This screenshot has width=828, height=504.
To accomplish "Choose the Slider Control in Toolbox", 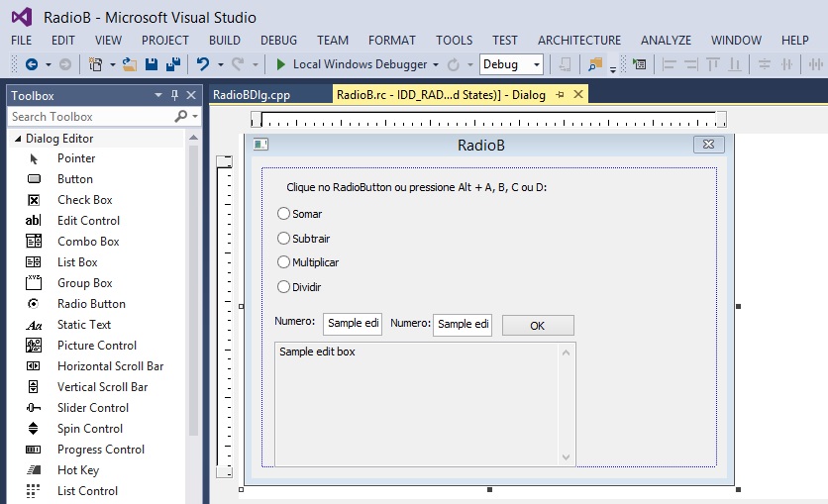I will tap(92, 408).
